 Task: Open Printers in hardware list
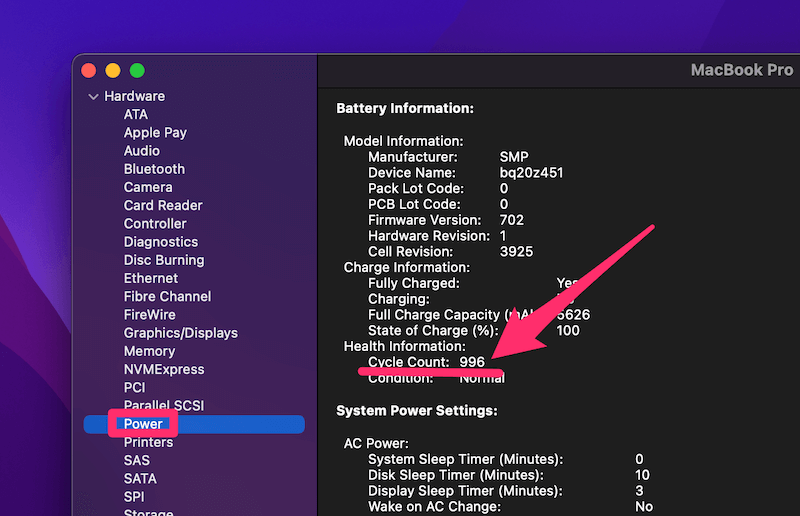pyautogui.click(x=148, y=442)
